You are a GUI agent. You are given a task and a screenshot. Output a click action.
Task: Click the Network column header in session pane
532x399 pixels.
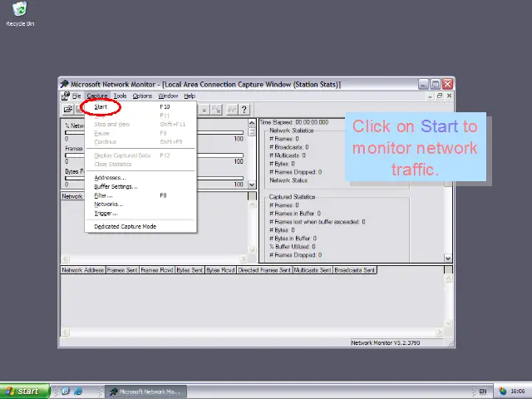72,196
